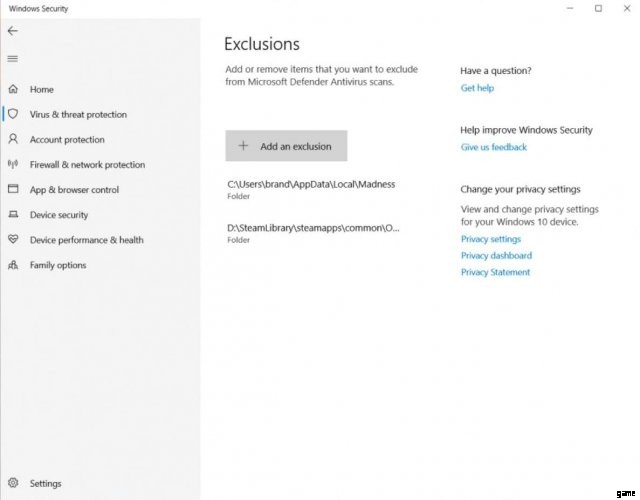This screenshot has height=500, width=640.
Task: Open the Get help link
Action: 477,88
